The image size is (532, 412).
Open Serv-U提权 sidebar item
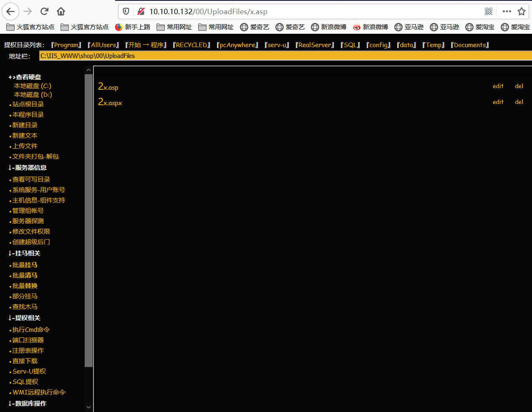click(x=29, y=372)
